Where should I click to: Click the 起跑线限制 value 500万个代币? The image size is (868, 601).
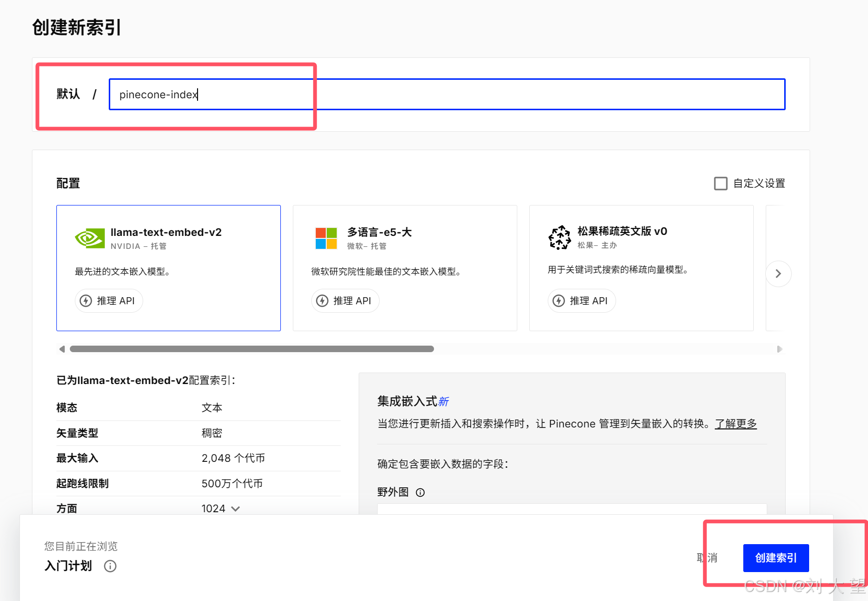(232, 484)
